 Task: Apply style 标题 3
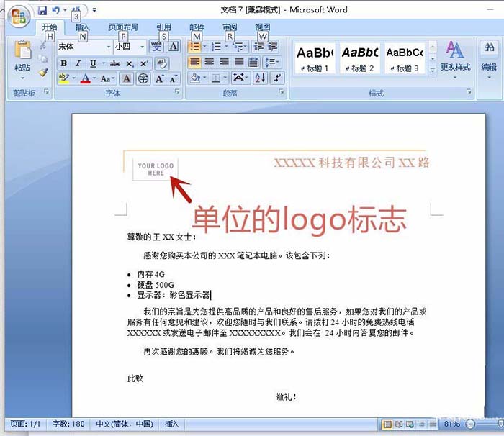point(405,59)
